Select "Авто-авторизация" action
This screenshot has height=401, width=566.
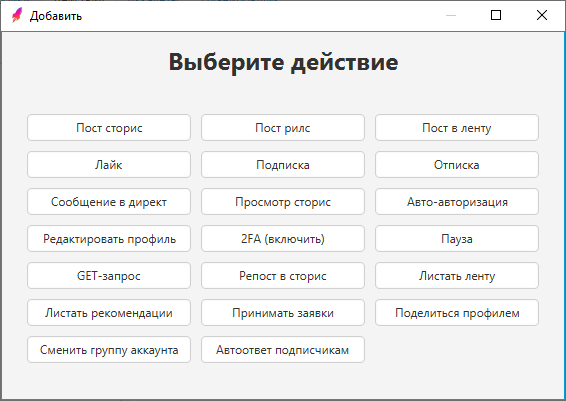(x=457, y=202)
